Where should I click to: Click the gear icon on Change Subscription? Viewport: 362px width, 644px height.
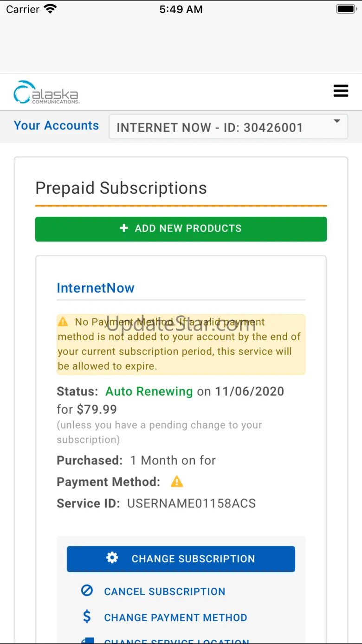(112, 558)
